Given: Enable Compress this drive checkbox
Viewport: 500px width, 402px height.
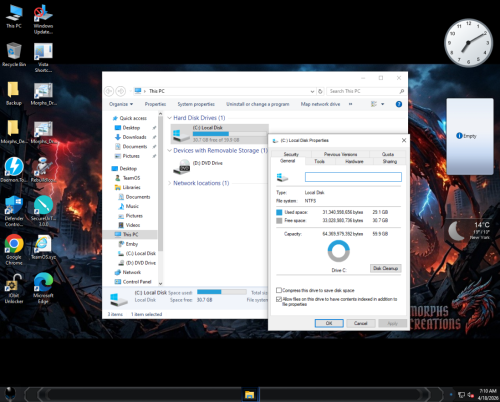Looking at the screenshot, I should [279, 290].
